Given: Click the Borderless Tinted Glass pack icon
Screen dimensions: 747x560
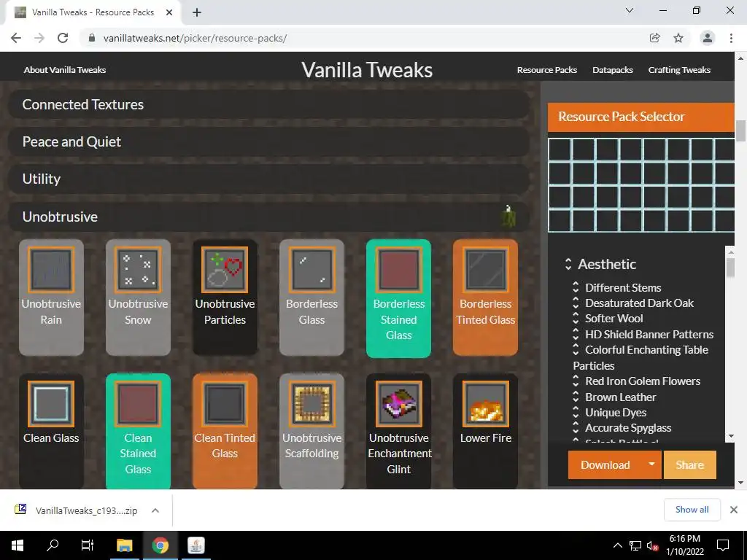Looking at the screenshot, I should [x=485, y=270].
